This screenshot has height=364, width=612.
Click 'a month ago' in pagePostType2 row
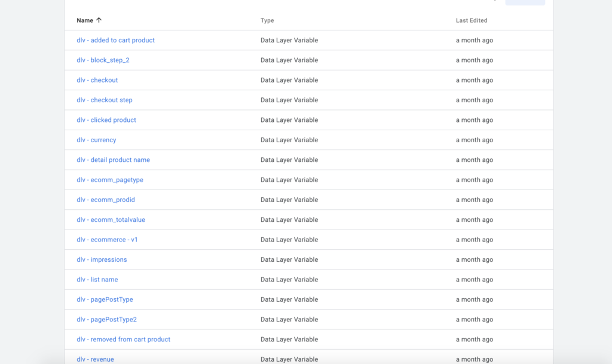coord(474,319)
